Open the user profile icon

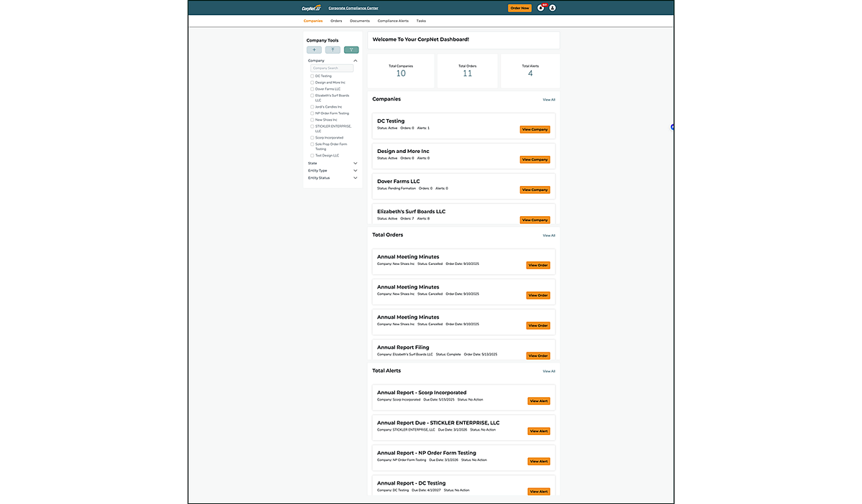pyautogui.click(x=552, y=8)
